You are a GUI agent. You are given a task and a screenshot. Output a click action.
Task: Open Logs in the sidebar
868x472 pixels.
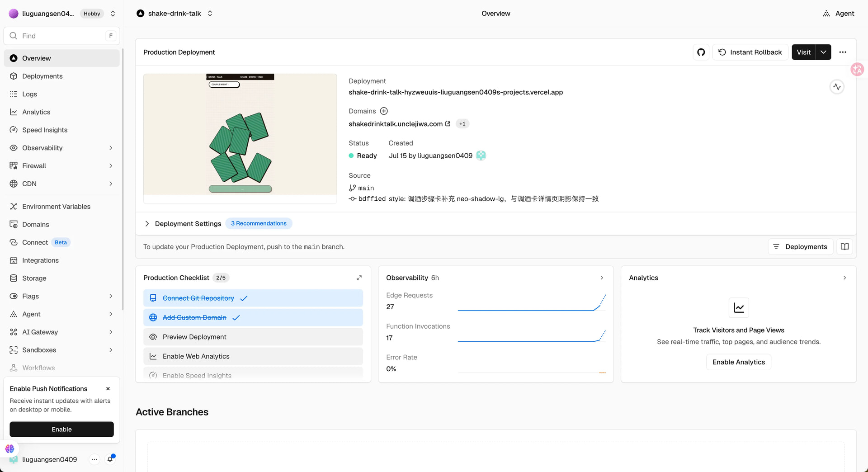[61, 94]
